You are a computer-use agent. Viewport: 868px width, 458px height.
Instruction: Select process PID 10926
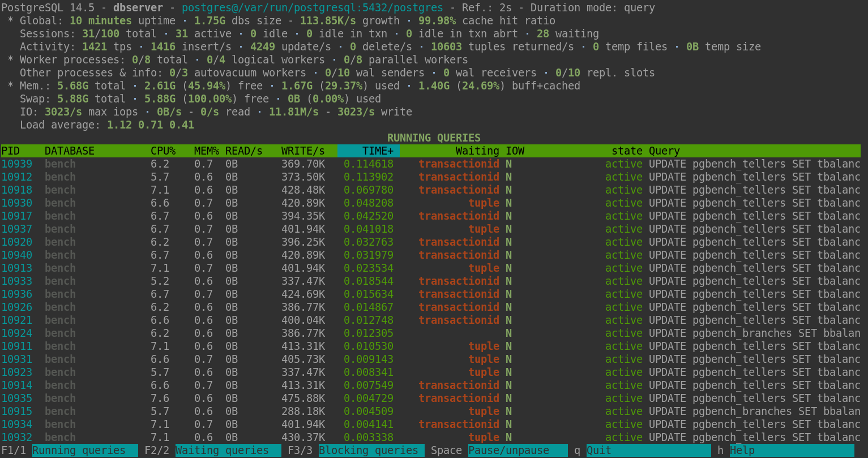[x=16, y=307]
